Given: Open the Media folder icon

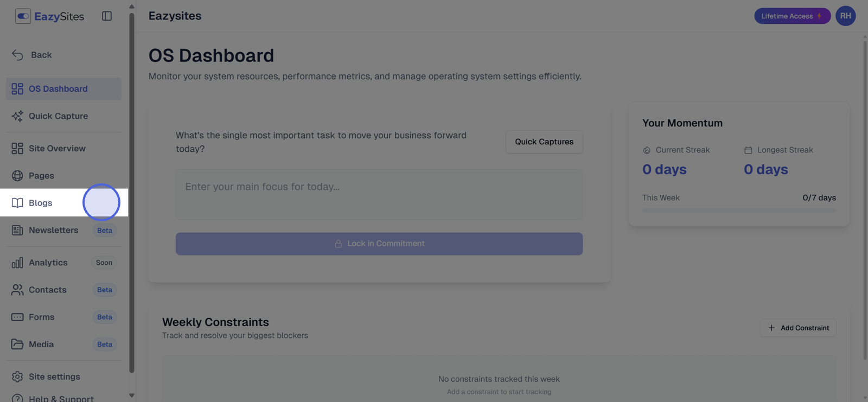Looking at the screenshot, I should [x=17, y=344].
